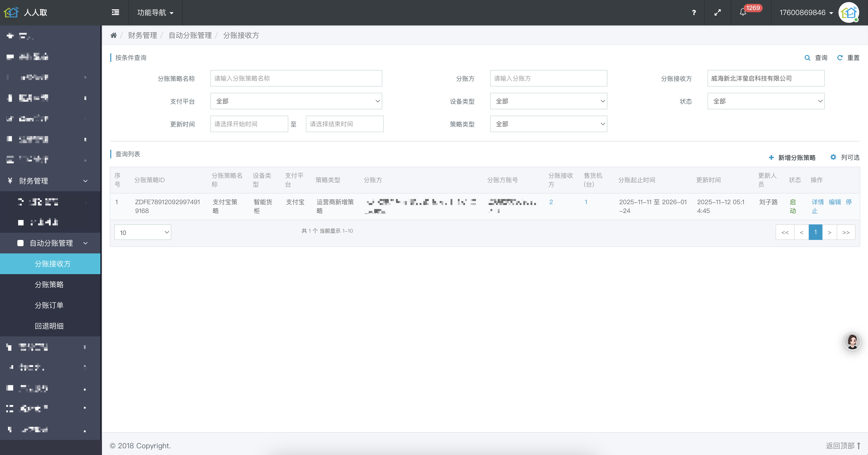Select 分账策略 in the sidebar
Viewport: 868px width, 455px height.
(x=49, y=284)
